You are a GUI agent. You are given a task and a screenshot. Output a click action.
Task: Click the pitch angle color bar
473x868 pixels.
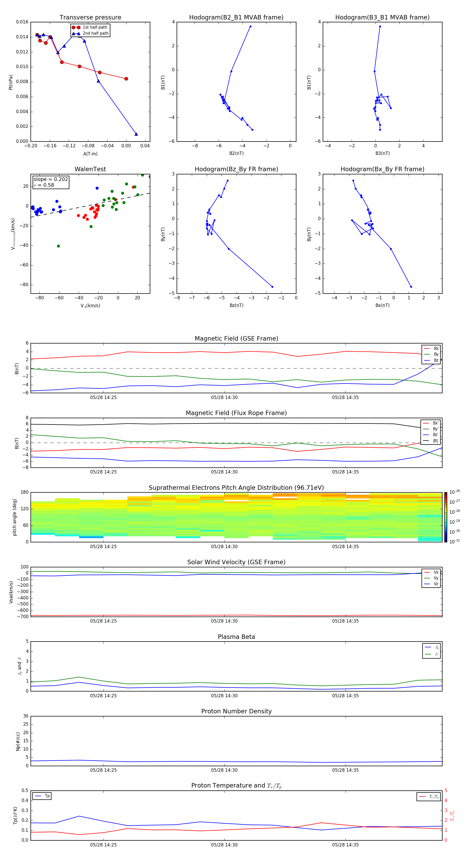(446, 517)
